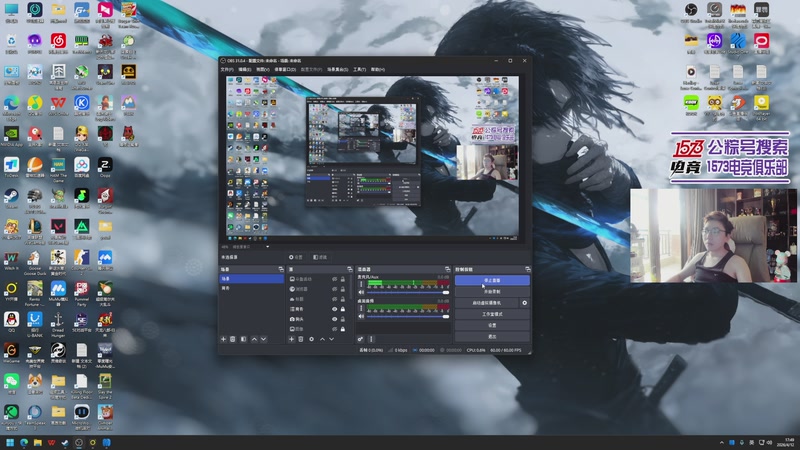Screen dimensions: 800x450
Task: Open WeChat icon on desktop
Action: (x=11, y=383)
